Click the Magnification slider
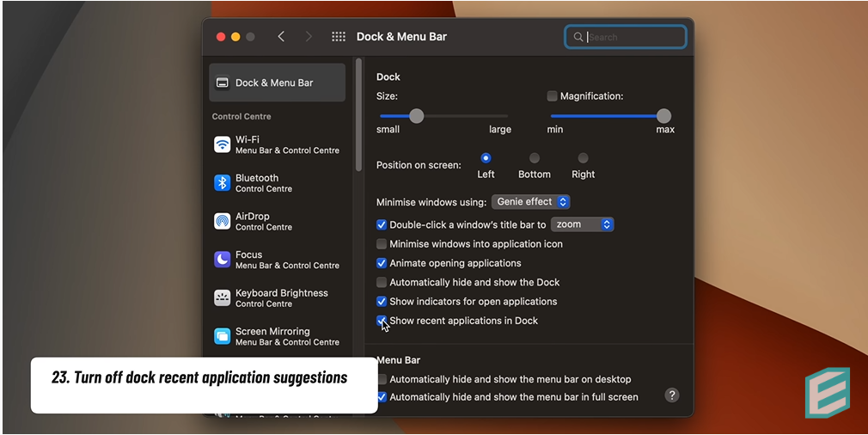Image resolution: width=868 pixels, height=435 pixels. click(x=611, y=116)
